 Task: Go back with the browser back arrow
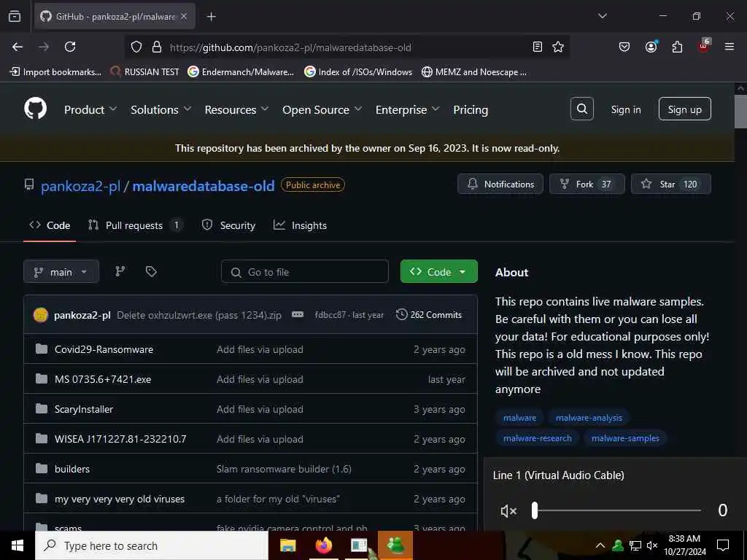(18, 47)
